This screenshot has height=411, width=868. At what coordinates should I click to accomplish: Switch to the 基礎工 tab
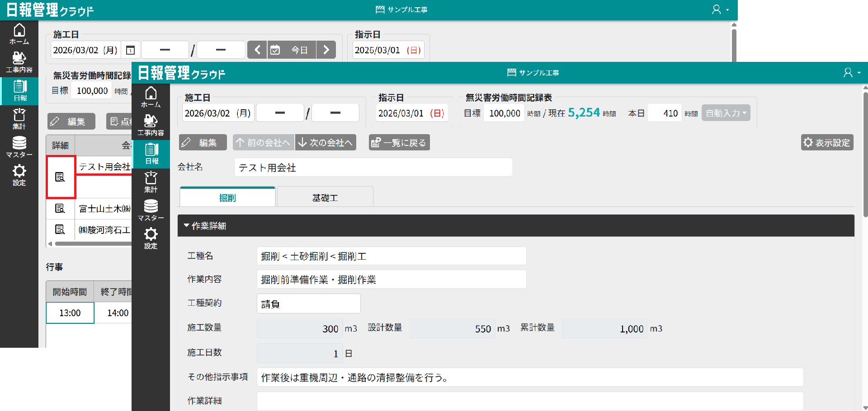(x=325, y=198)
